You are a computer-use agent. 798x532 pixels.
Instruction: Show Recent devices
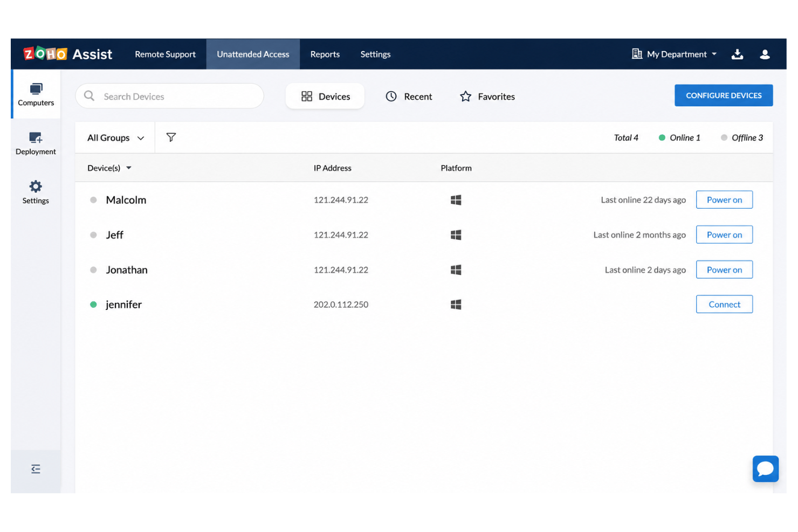pyautogui.click(x=409, y=96)
